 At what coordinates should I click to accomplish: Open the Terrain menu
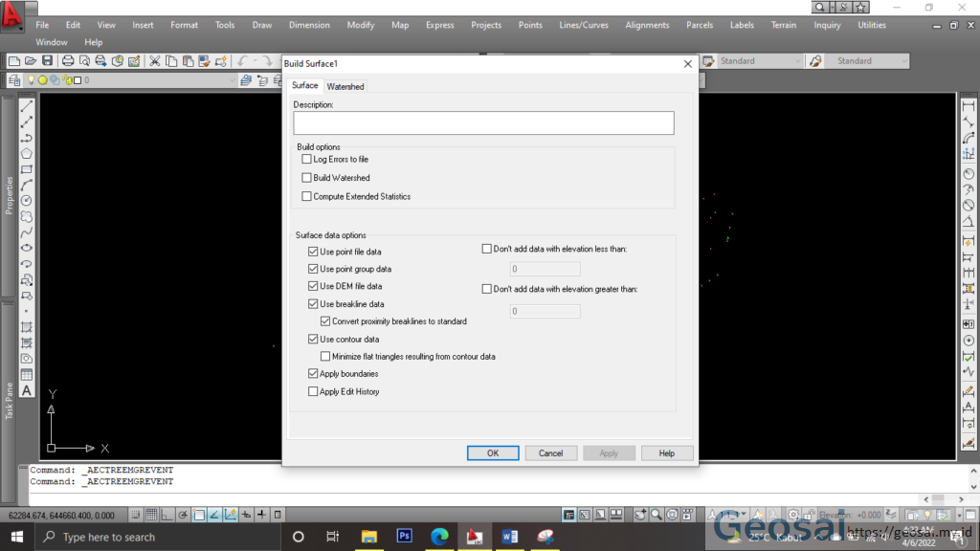click(784, 25)
